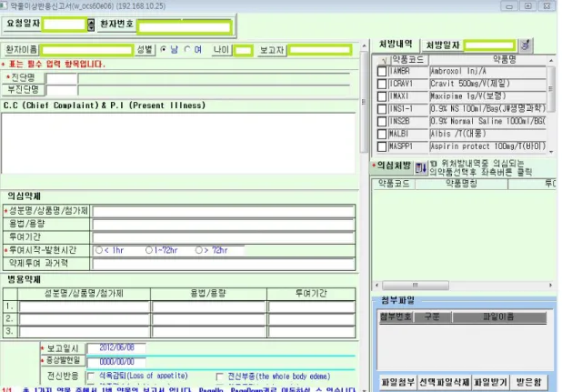Click the suspected drug 용법/용량 field
562x392 pixels.
tap(224, 225)
